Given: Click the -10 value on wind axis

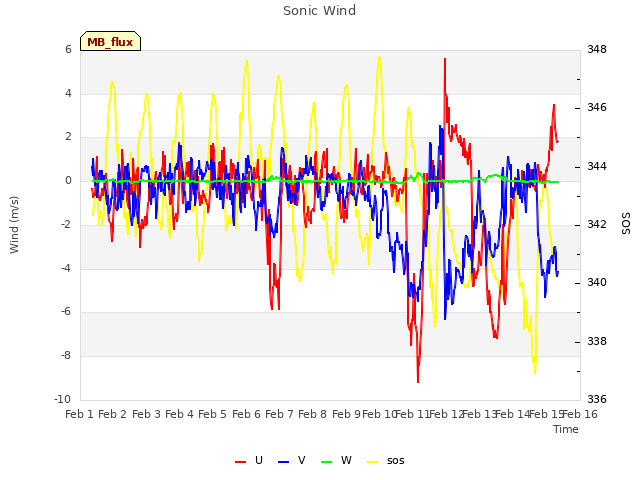Looking at the screenshot, I should coord(62,399).
